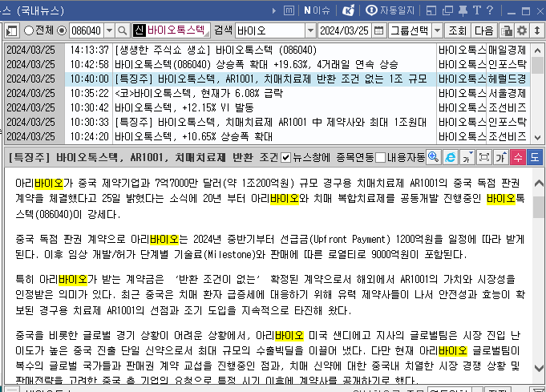Click the overlapping windows copy icon
546x392 pixels.
(x=447, y=10)
